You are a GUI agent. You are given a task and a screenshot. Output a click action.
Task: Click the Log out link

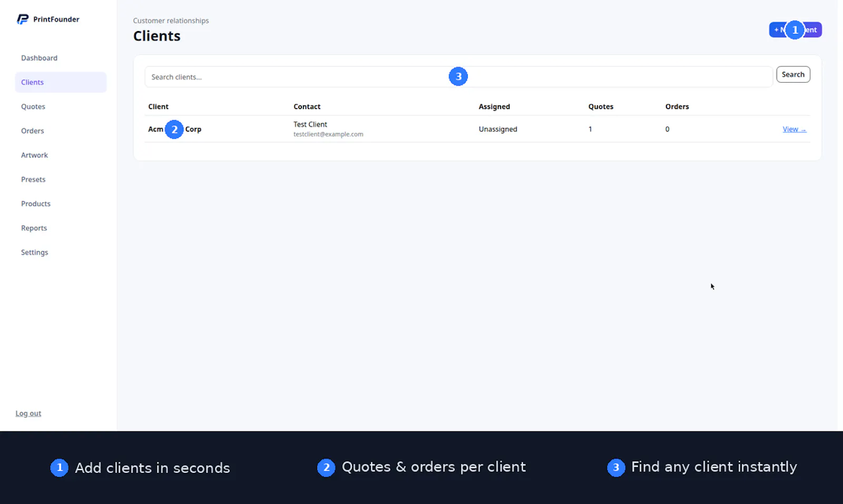click(28, 413)
